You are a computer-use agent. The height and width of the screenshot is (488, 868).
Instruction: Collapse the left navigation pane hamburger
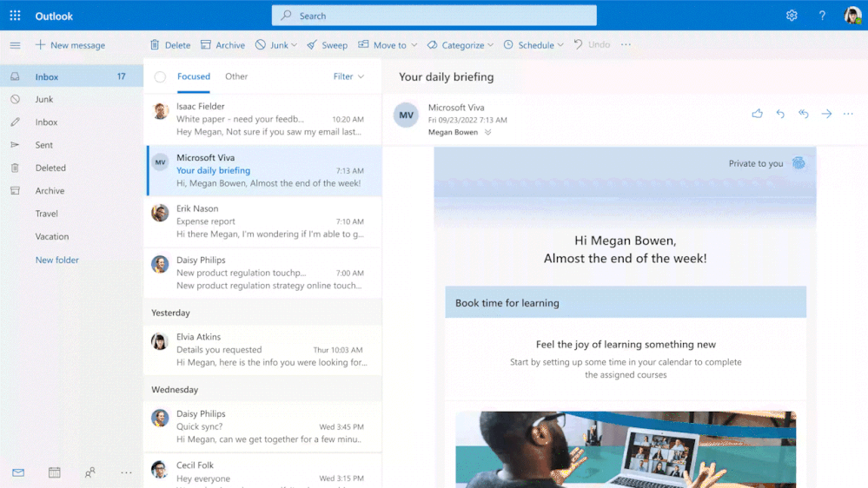click(x=15, y=45)
